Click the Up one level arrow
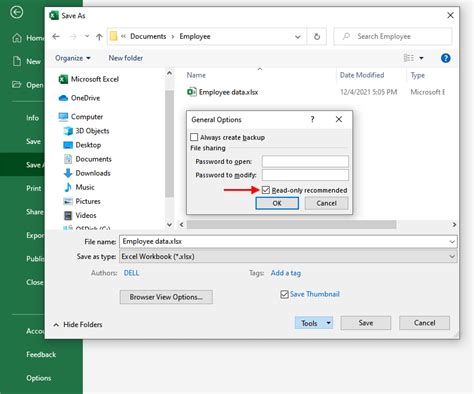 (99, 37)
